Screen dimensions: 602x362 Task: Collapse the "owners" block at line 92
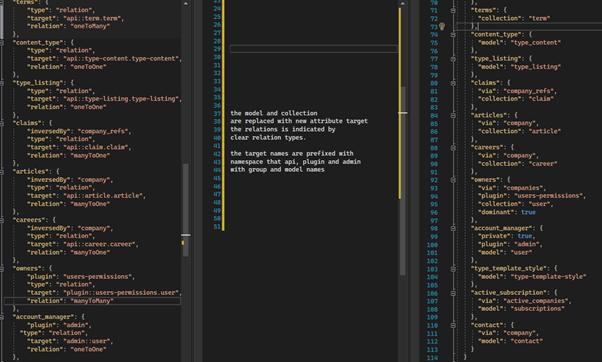453,180
